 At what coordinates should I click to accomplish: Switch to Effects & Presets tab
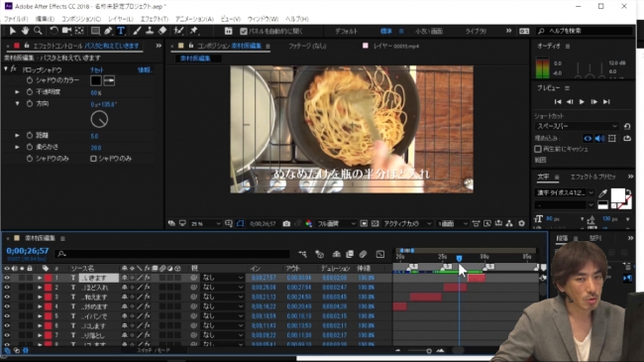tap(592, 177)
